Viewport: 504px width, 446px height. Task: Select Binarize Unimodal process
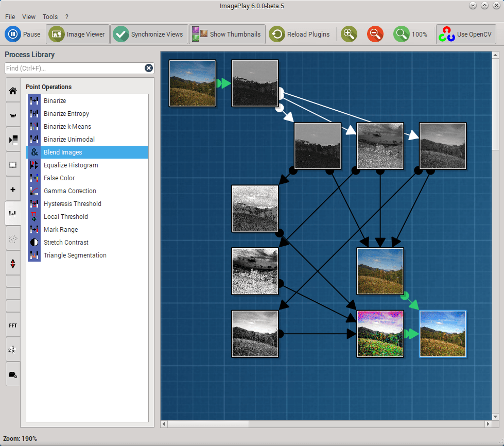click(x=88, y=139)
